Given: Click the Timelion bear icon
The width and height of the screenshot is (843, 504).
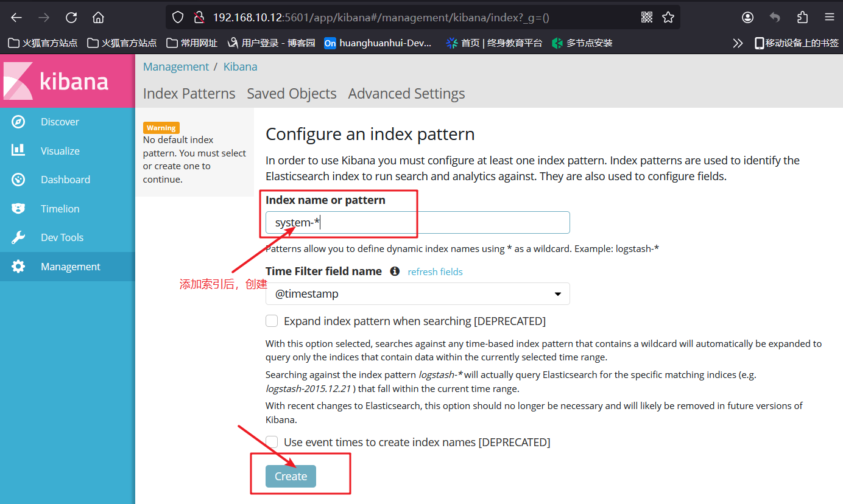Looking at the screenshot, I should (18, 208).
